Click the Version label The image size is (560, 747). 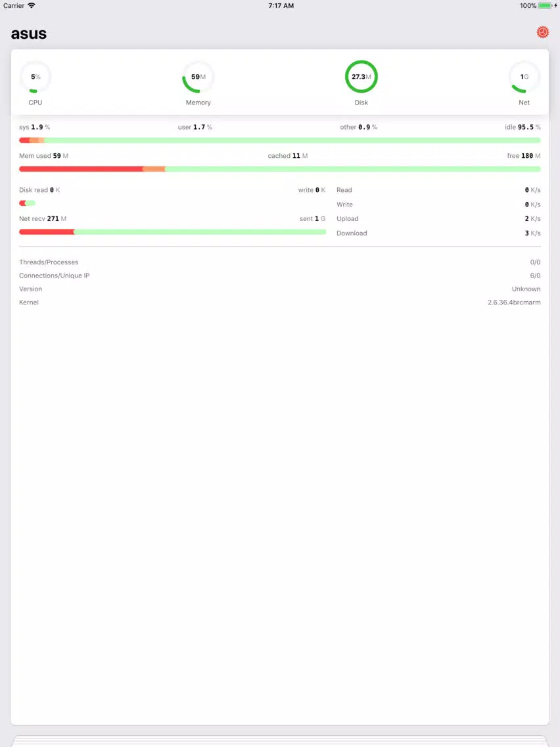tap(30, 289)
